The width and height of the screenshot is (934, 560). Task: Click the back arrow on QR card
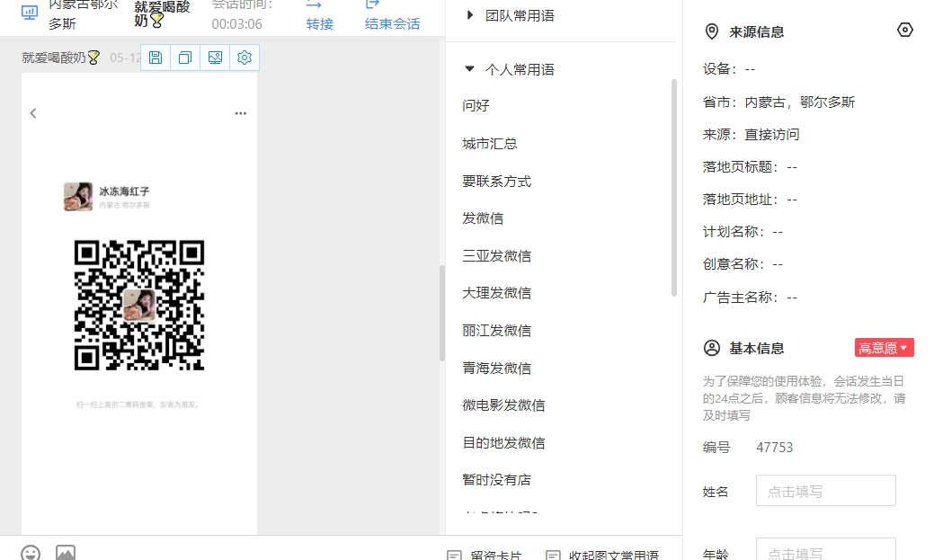pos(33,113)
